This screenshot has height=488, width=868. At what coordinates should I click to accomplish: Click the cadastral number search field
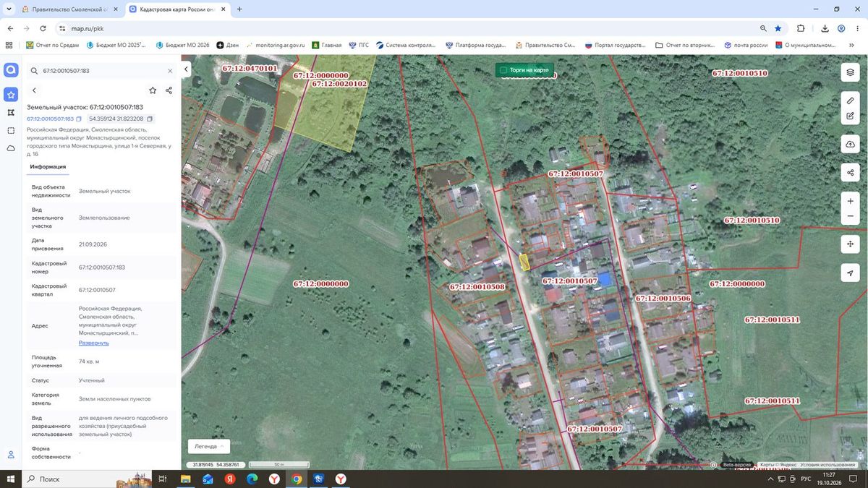coord(101,71)
